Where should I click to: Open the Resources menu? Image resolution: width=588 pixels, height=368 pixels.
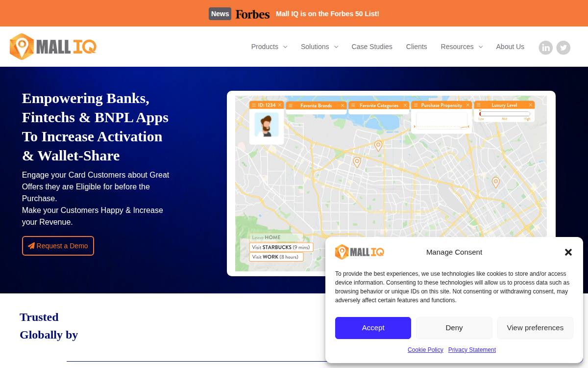pyautogui.click(x=457, y=47)
